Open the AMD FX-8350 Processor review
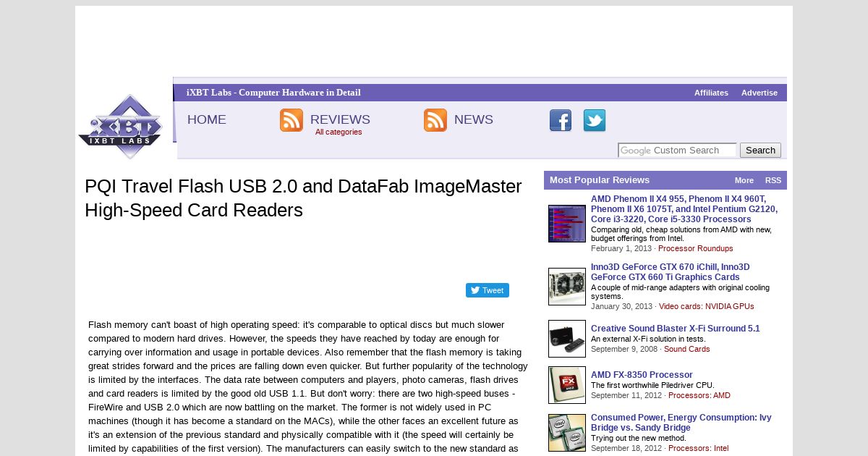This screenshot has width=868, height=456. 642,375
